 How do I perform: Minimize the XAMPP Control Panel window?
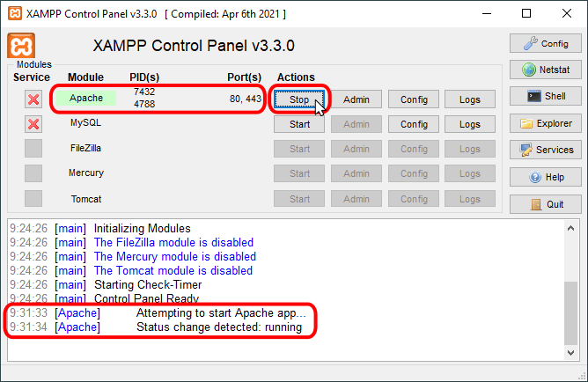tap(487, 14)
